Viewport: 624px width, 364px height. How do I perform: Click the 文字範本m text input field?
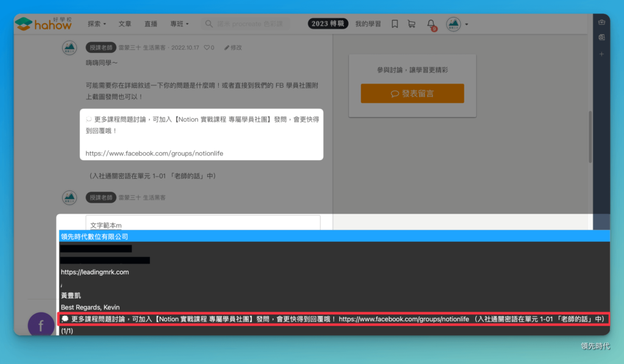pos(203,223)
